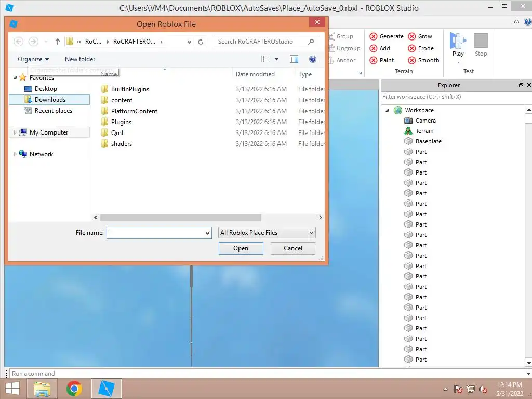Click the File name input field
Screen dimensions: 532x399
[x=156, y=233]
